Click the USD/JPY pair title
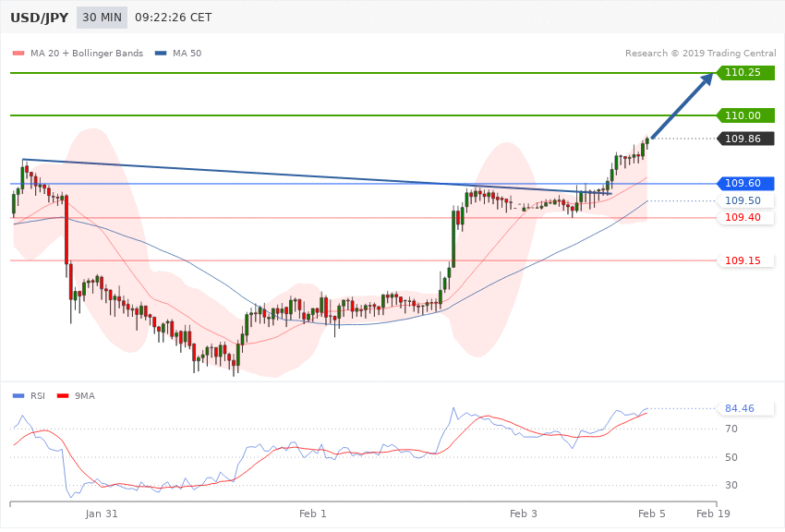Image resolution: width=785 pixels, height=532 pixels. click(39, 18)
